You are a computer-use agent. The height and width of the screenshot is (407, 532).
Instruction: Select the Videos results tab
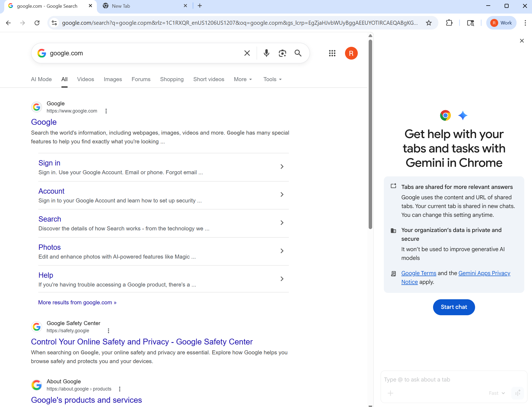pos(85,79)
